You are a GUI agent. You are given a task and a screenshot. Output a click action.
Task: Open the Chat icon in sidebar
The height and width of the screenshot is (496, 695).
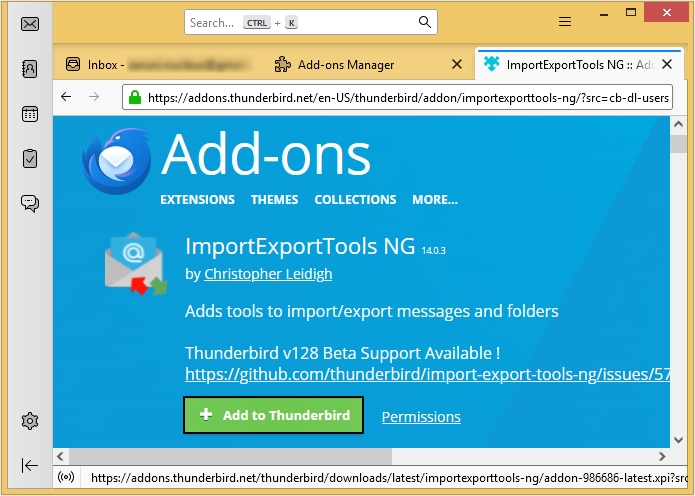pos(30,203)
